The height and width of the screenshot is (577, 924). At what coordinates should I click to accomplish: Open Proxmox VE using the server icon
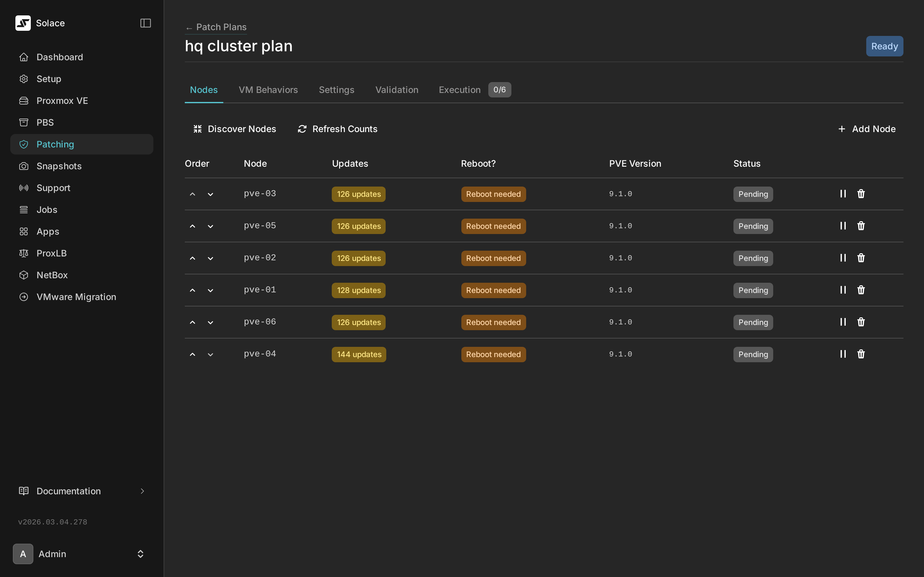point(24,100)
